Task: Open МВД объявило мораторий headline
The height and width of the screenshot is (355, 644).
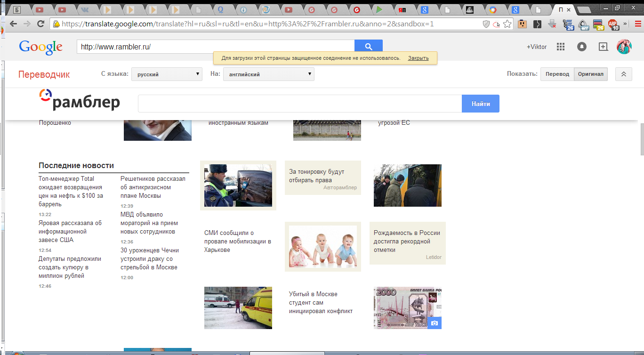Action: click(149, 223)
